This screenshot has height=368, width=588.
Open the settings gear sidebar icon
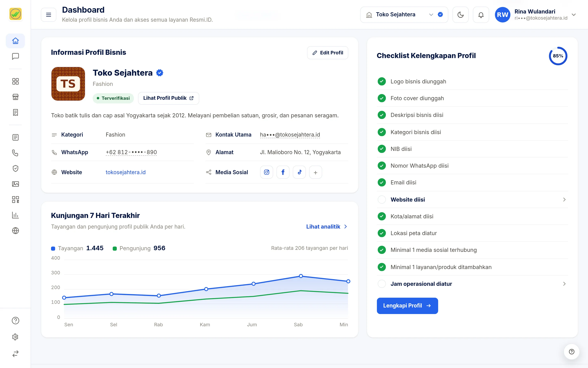tap(15, 337)
